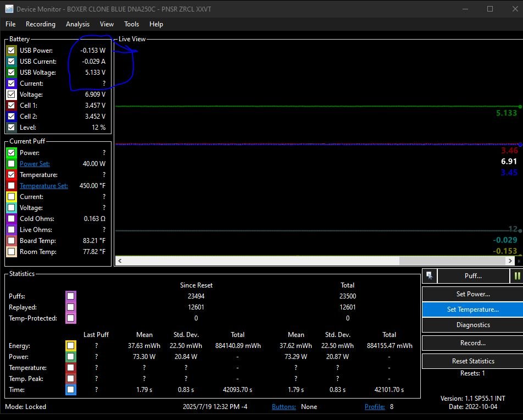Screen dimensions: 523x420
Task: Toggle the Puffs statistics checkbox
Action: (70, 296)
